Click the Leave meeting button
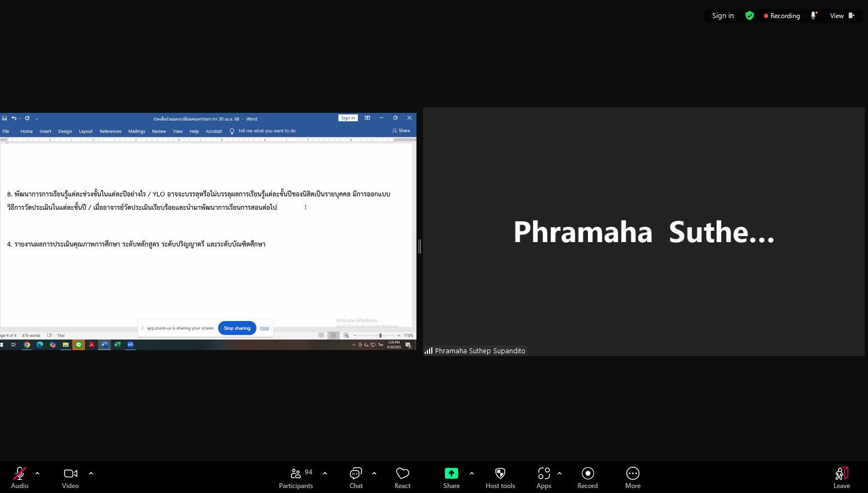This screenshot has height=493, width=868. (842, 477)
